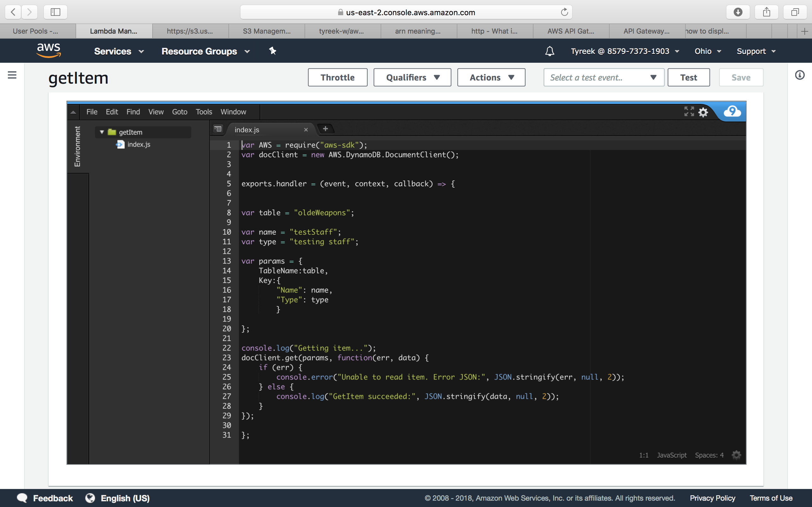Open the Qualifiers dropdown
This screenshot has height=507, width=812.
412,77
